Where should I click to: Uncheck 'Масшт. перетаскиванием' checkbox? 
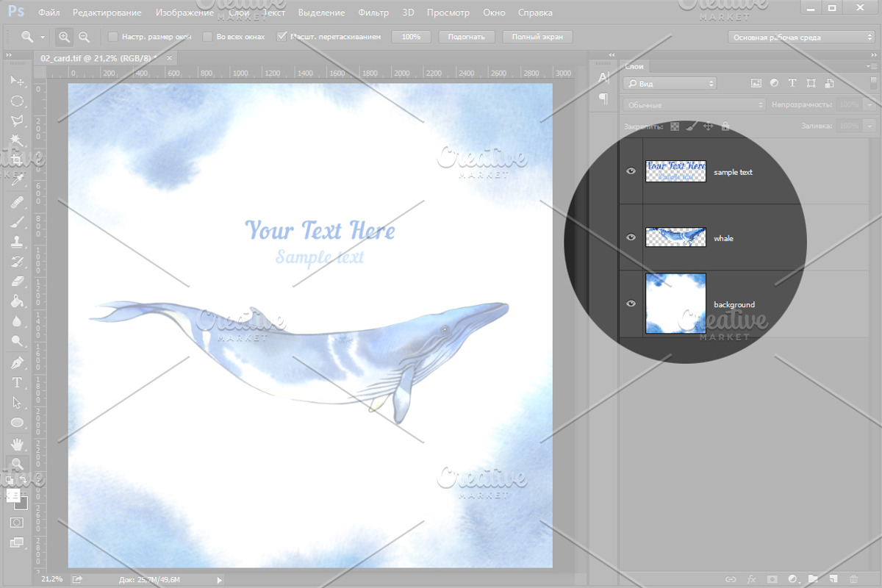point(282,37)
